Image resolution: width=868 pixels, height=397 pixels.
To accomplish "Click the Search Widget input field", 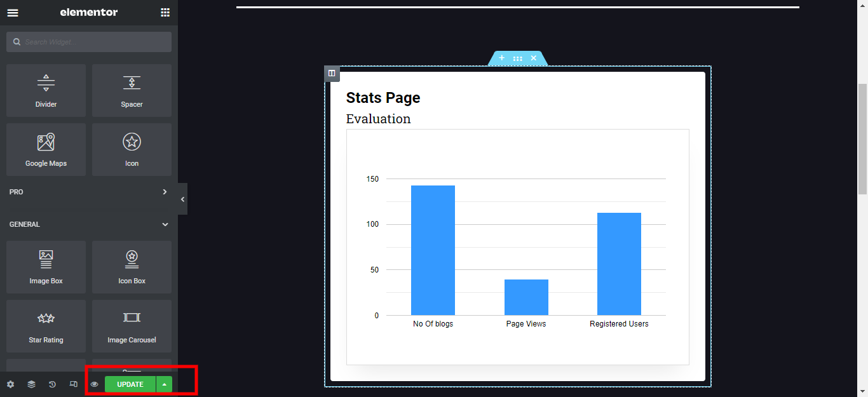I will click(x=89, y=42).
